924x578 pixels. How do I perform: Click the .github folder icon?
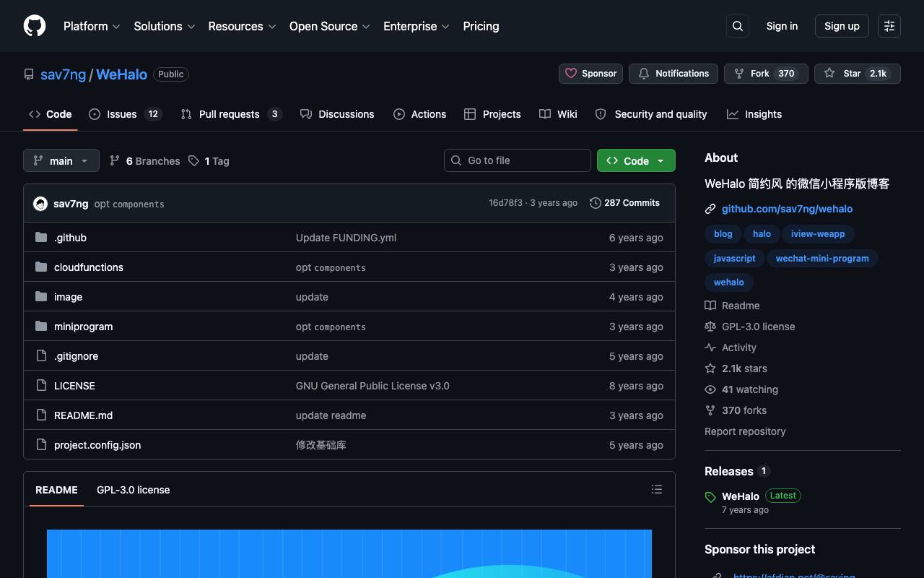tap(41, 237)
